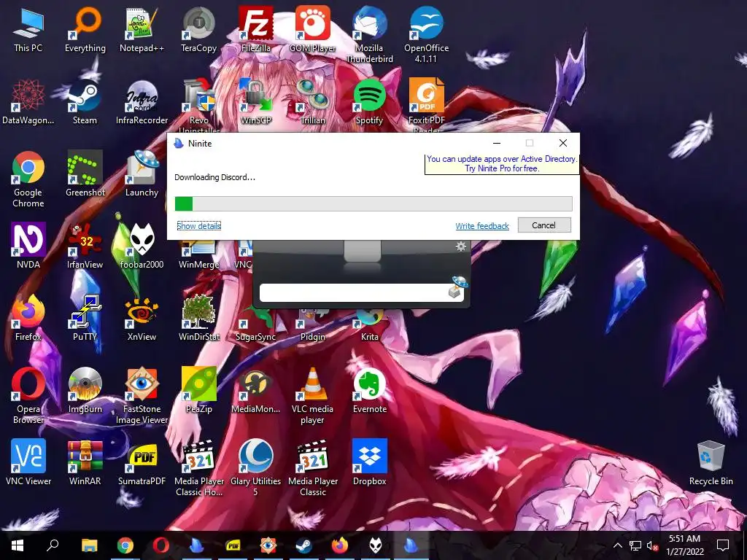Select the PuTTY desktop icon
Screen dimensions: 747x560
click(85, 319)
